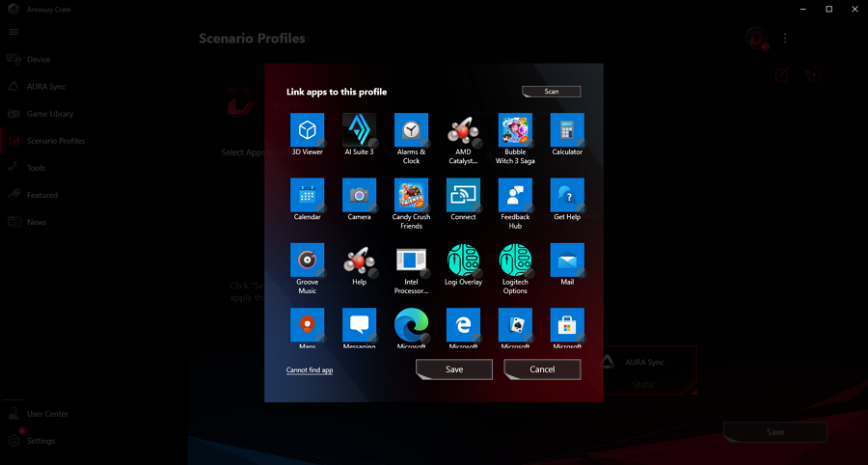The image size is (868, 465).
Task: Open AURA Sync in the sidebar
Action: click(46, 87)
